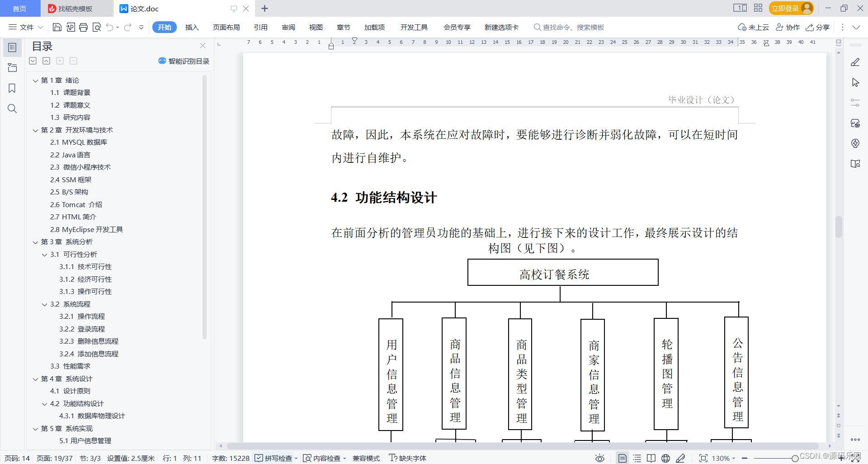This screenshot has height=464, width=868.
Task: Open the bookmark icon in left sidebar
Action: 12,88
